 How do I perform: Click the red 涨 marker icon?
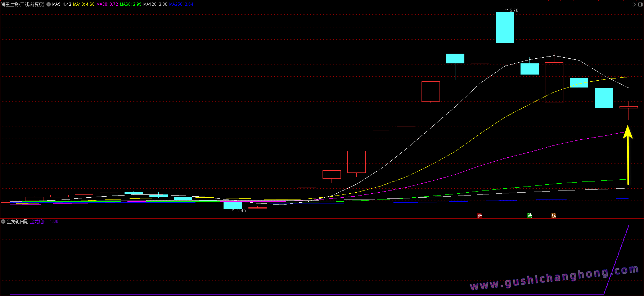(479, 216)
